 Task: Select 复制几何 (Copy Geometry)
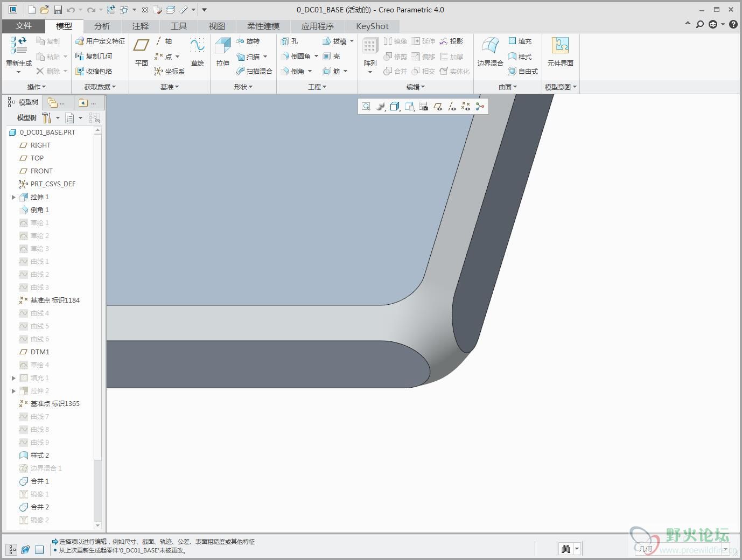pyautogui.click(x=94, y=56)
